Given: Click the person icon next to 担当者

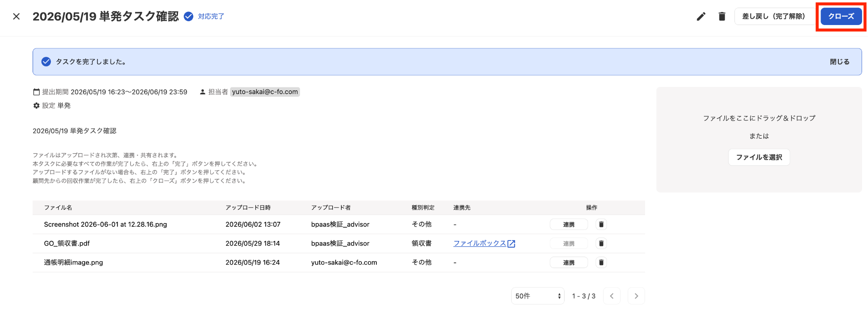Looking at the screenshot, I should pos(203,92).
